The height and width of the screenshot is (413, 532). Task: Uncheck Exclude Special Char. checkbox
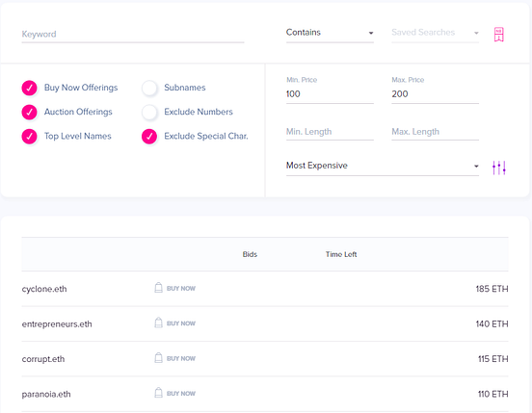149,137
